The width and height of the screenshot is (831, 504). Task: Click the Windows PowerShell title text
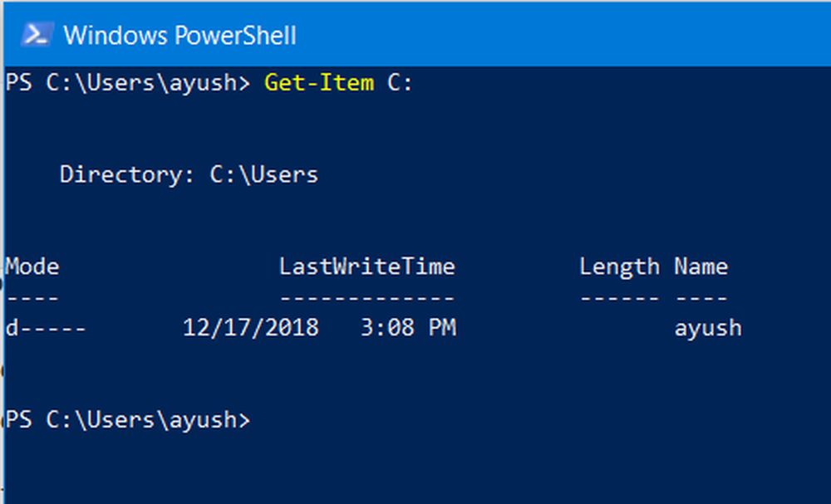179,36
